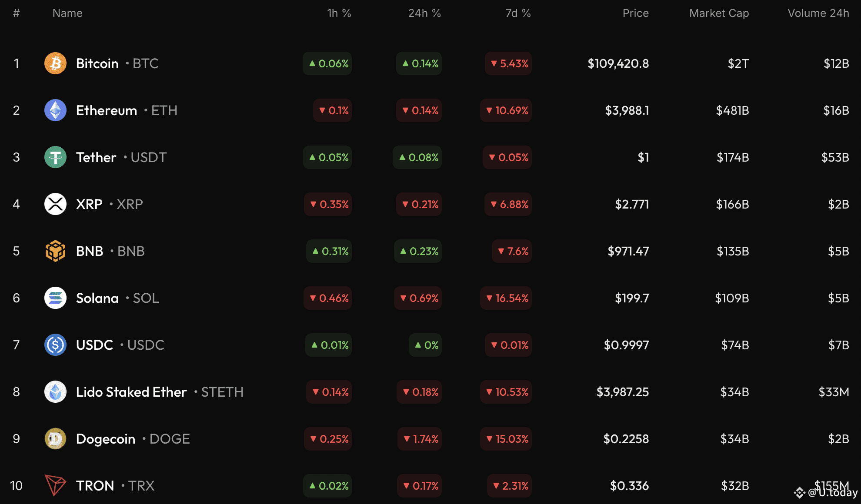
Task: Click Solana's 16.54% seven-day change badge
Action: tap(506, 298)
